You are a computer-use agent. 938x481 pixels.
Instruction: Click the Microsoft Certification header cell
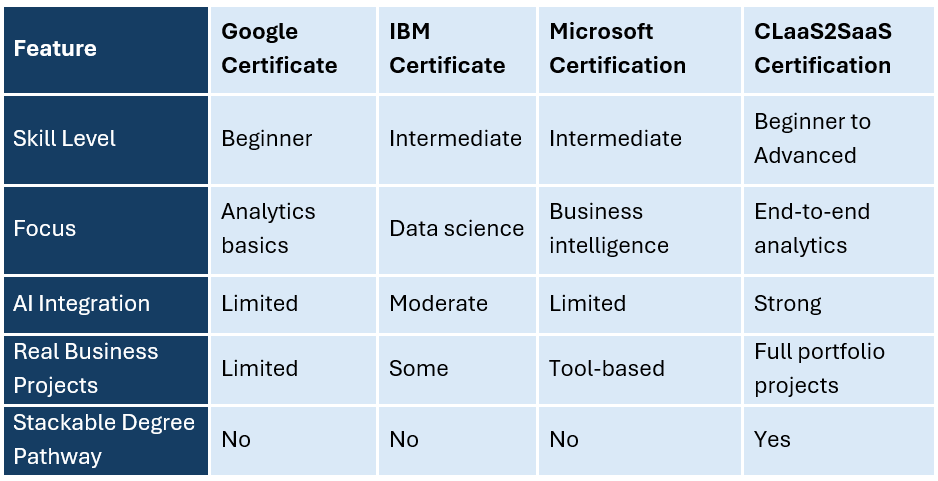click(639, 50)
